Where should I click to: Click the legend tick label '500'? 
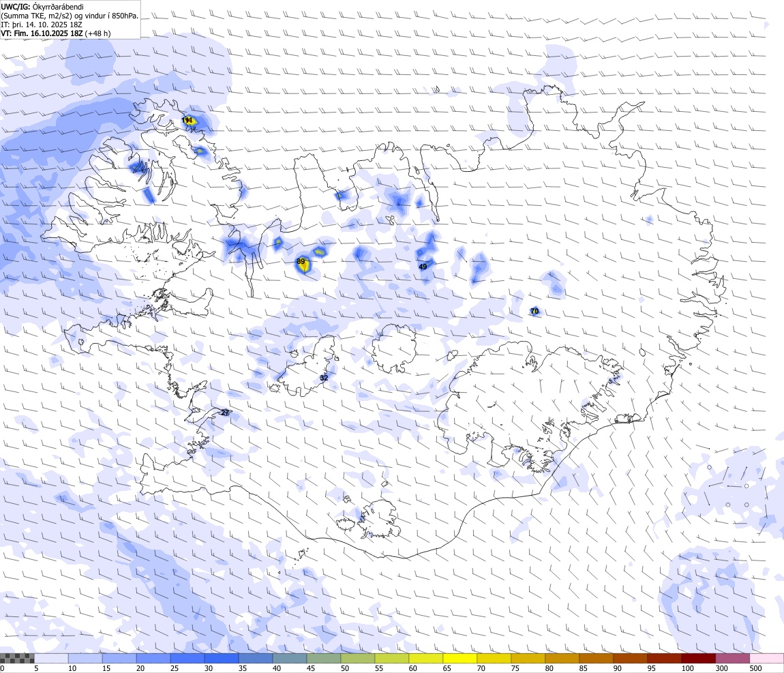(755, 668)
